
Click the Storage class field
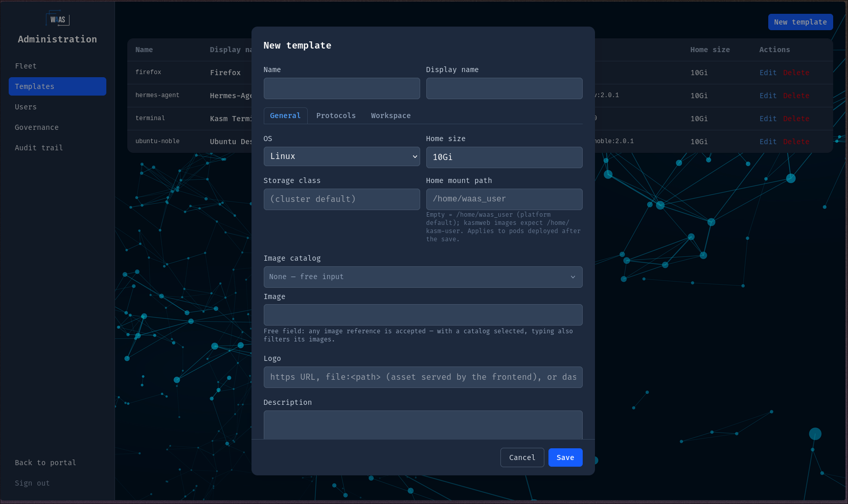[x=341, y=199]
